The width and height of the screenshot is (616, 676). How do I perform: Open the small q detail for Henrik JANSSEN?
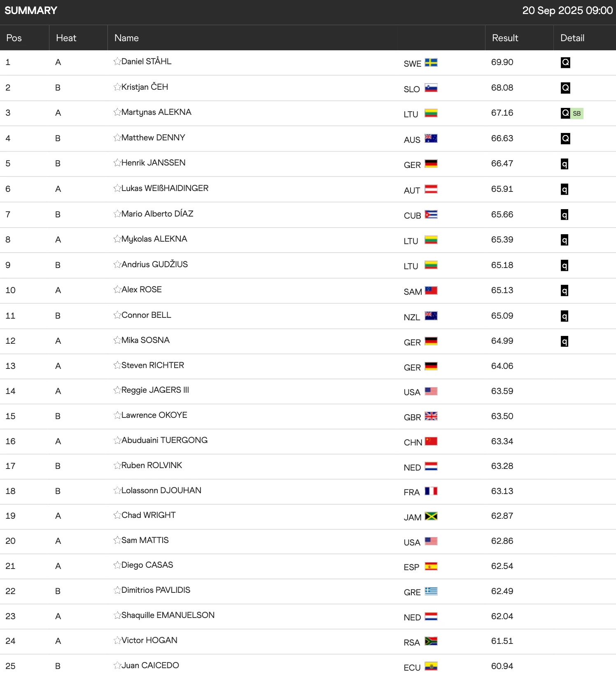tap(565, 164)
